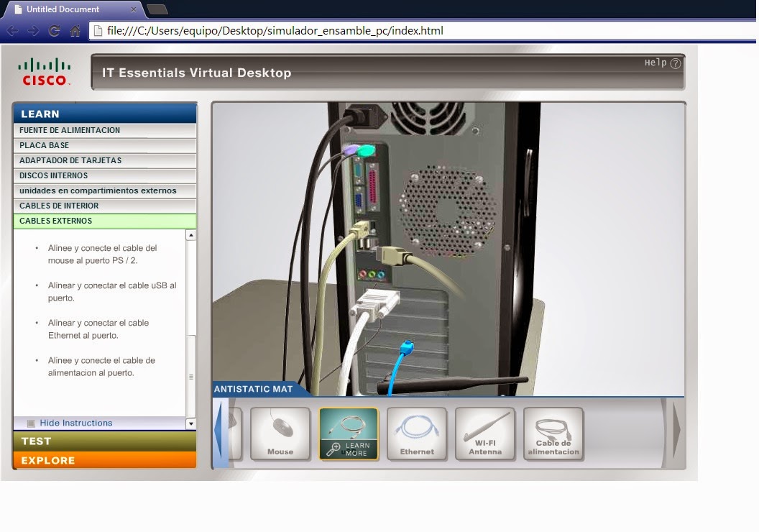Select the Ethernet cable icon
The image size is (759, 532).
coord(417,434)
